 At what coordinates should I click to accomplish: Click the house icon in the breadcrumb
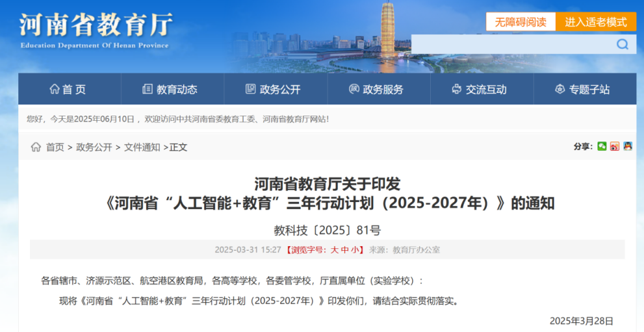tap(36, 147)
